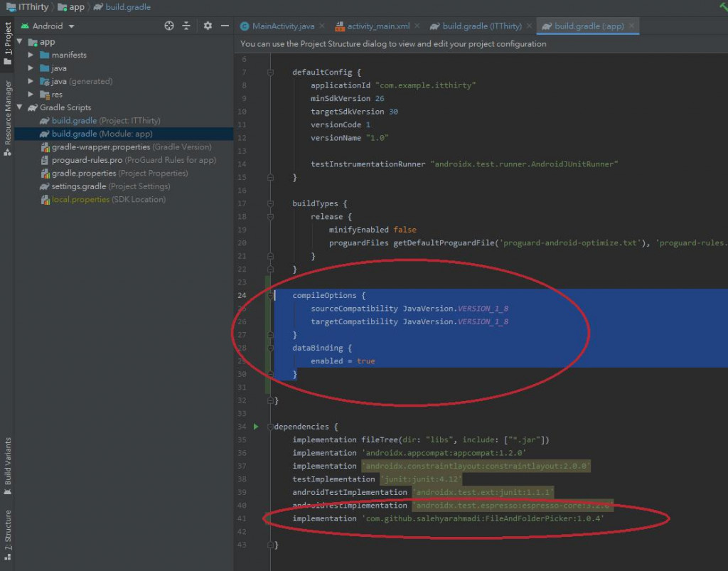728x571 pixels.
Task: Click targetSdkVersion 30 line
Action: pos(354,112)
